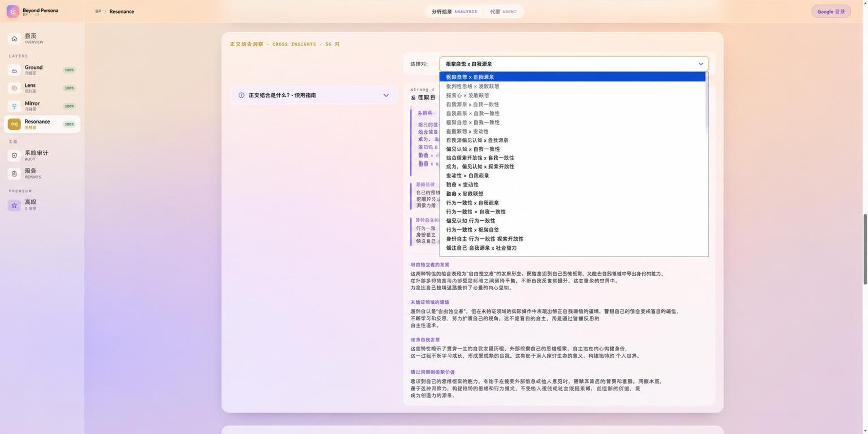
Task: Open the Premium star icon
Action: point(14,205)
